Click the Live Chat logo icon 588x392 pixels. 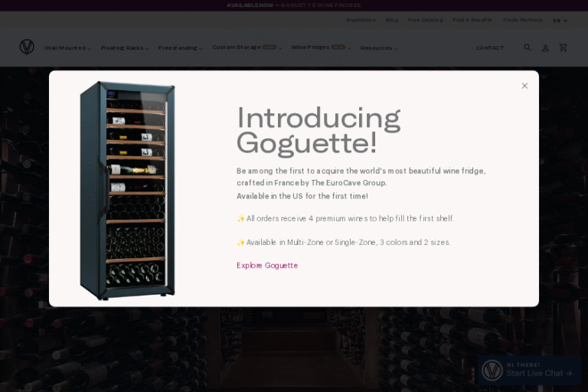coord(492,371)
